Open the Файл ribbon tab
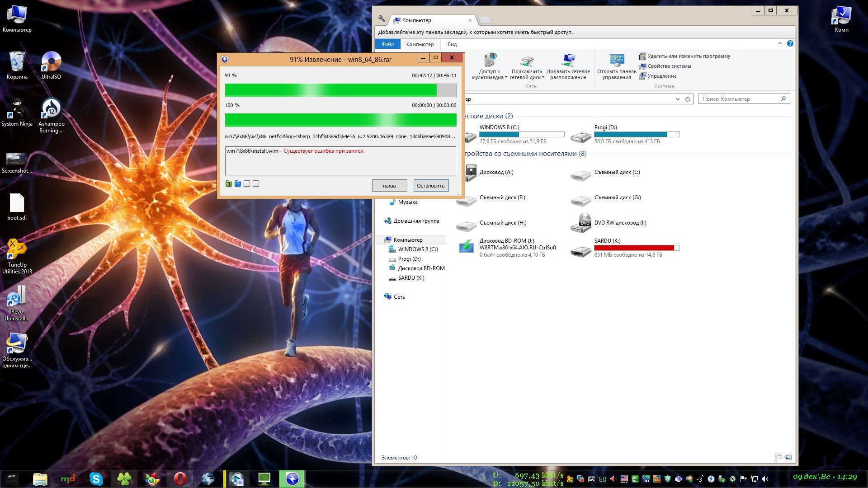868x488 pixels. point(387,44)
